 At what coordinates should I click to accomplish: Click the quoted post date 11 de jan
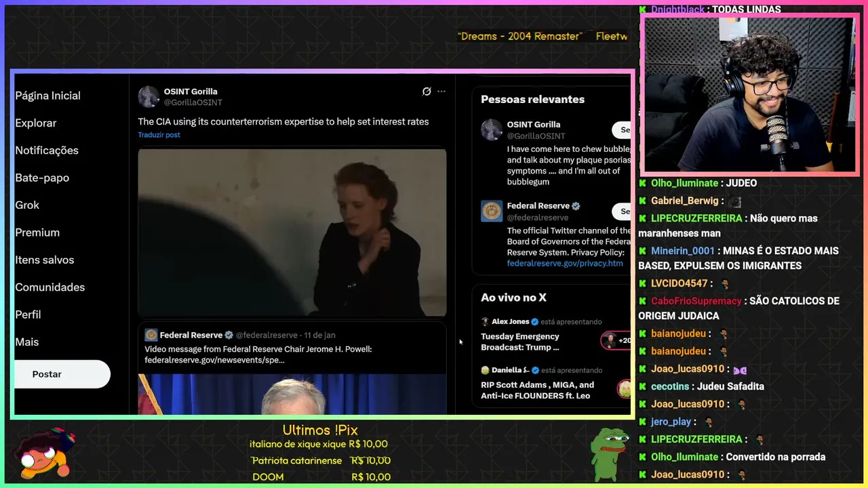(319, 335)
